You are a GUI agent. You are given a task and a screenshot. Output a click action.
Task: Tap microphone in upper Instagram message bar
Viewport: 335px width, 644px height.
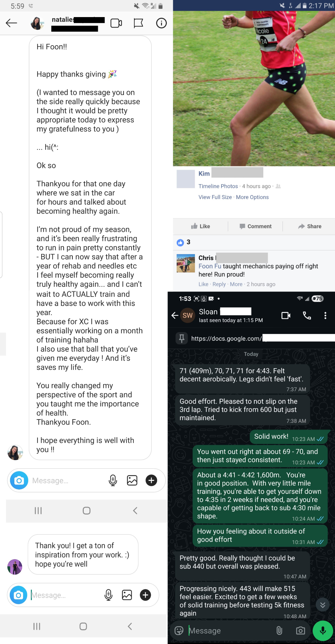point(113,480)
